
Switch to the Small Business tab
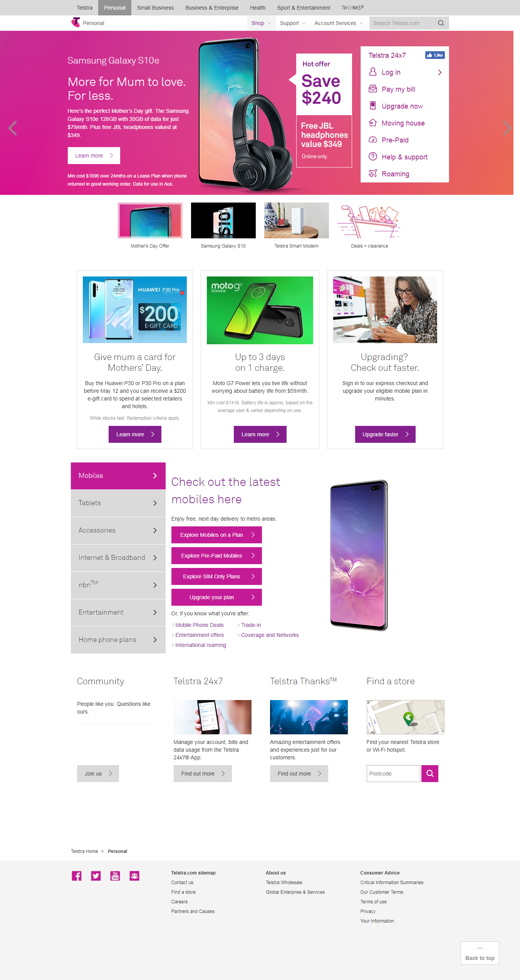tap(155, 8)
